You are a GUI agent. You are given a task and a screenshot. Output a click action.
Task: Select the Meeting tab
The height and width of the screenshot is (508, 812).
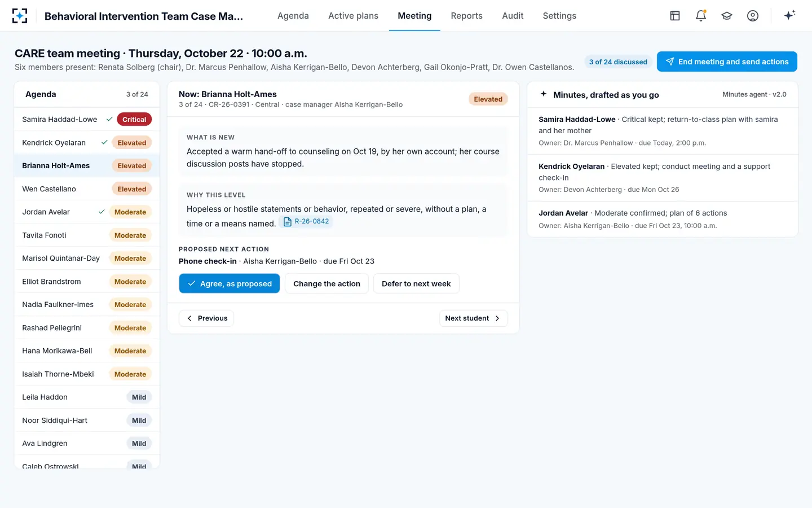coord(414,16)
